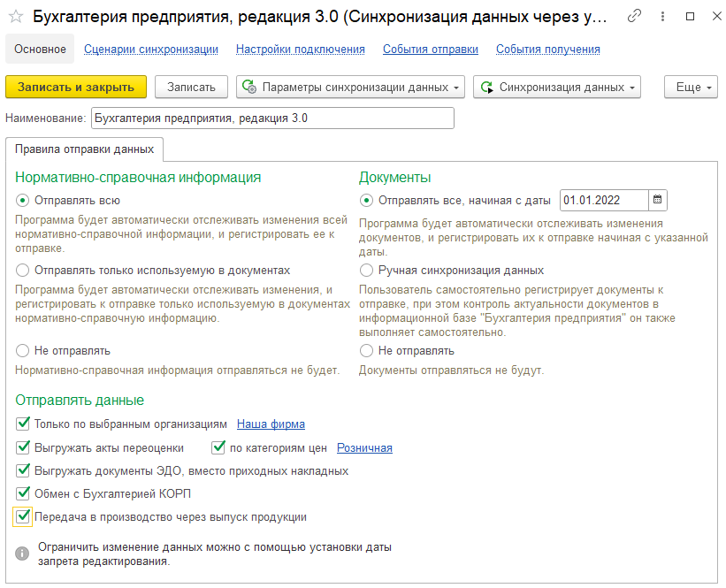Open the Настройки подключения section
The height and width of the screenshot is (588, 726).
coord(301,50)
